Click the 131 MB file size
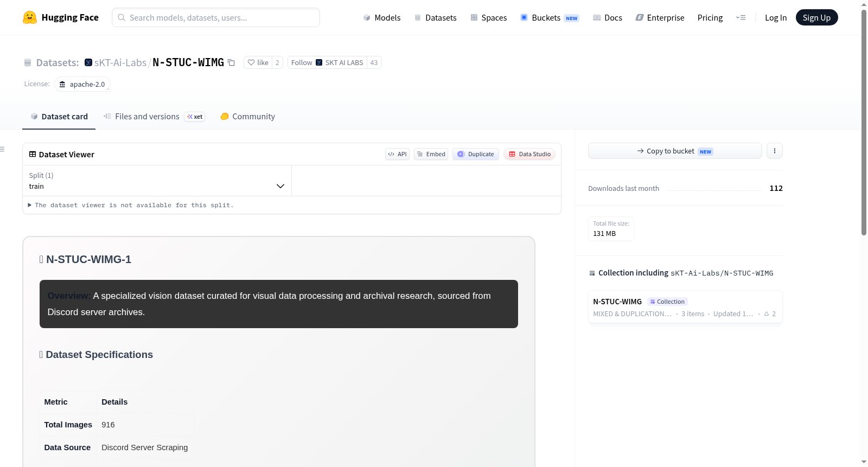Screen dimensions: 868x467 (604, 234)
